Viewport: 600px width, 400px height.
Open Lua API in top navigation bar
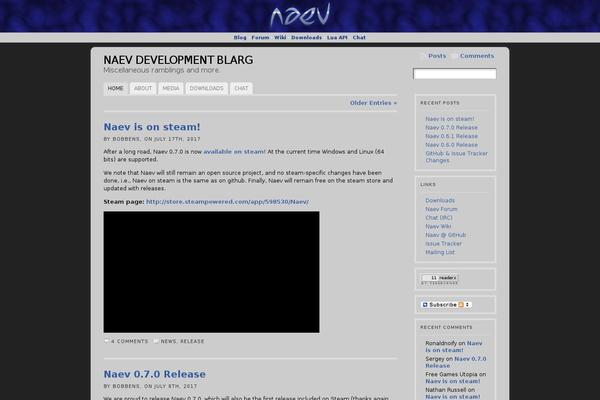tap(337, 38)
